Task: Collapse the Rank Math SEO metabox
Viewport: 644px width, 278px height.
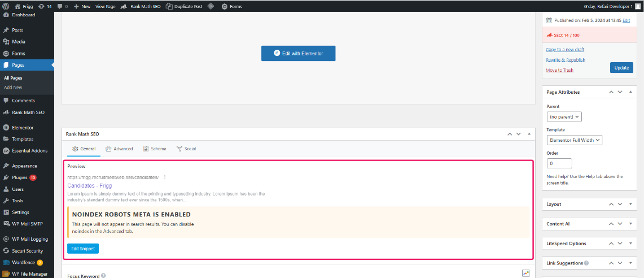Action: pos(529,134)
